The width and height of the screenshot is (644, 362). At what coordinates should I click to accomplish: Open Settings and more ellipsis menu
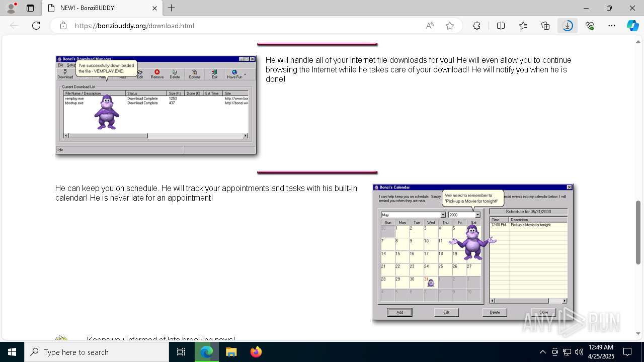(612, 26)
